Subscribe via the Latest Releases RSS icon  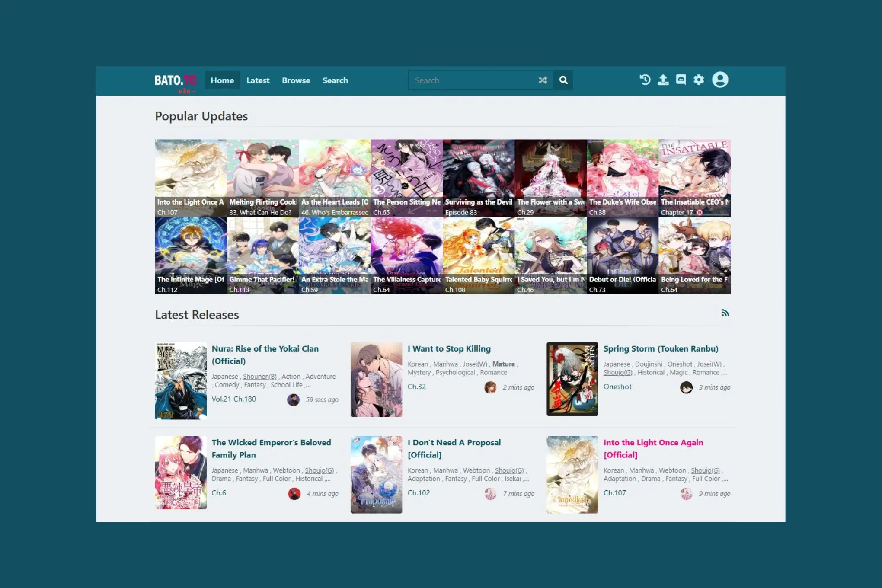pyautogui.click(x=726, y=313)
